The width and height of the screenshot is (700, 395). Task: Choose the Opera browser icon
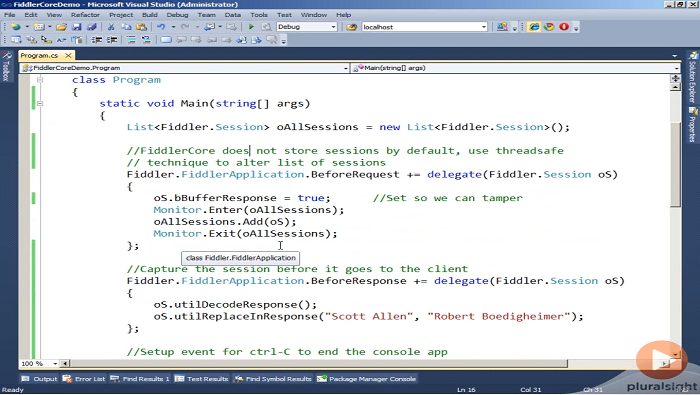coord(564,27)
